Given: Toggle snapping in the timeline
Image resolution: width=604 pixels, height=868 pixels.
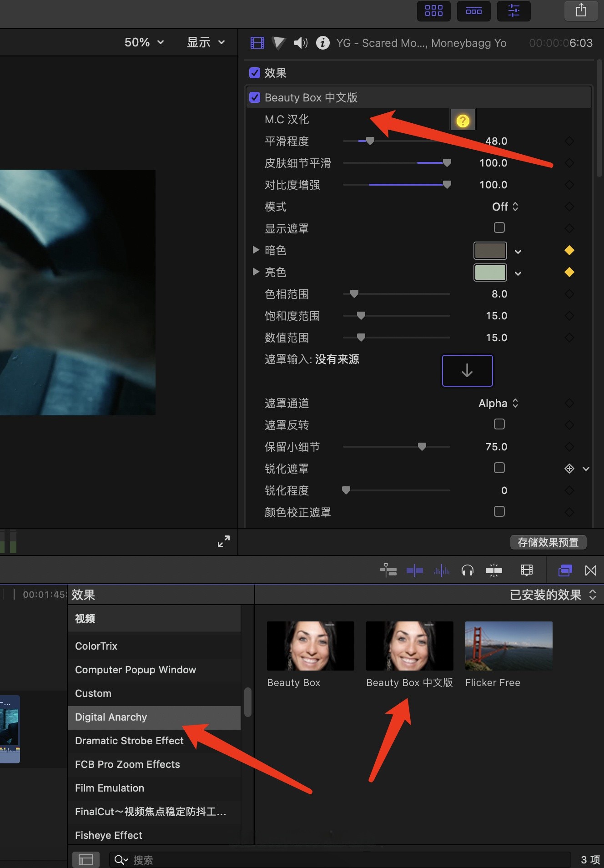Looking at the screenshot, I should point(388,570).
